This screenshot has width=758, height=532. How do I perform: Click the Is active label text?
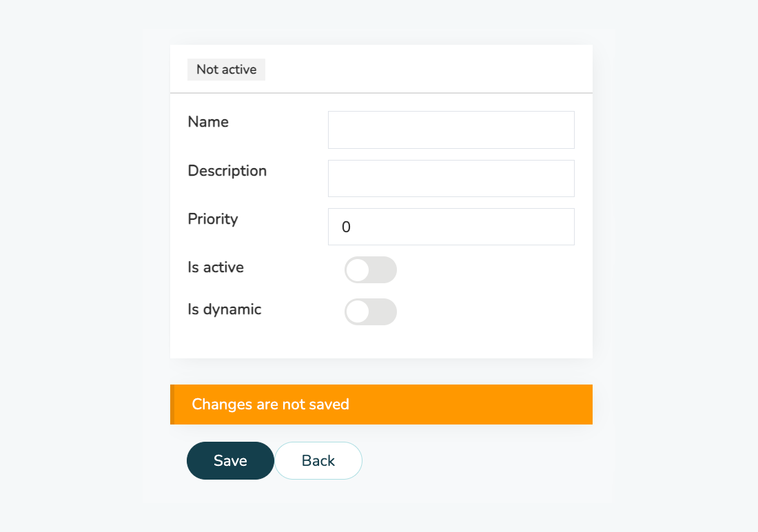click(216, 267)
